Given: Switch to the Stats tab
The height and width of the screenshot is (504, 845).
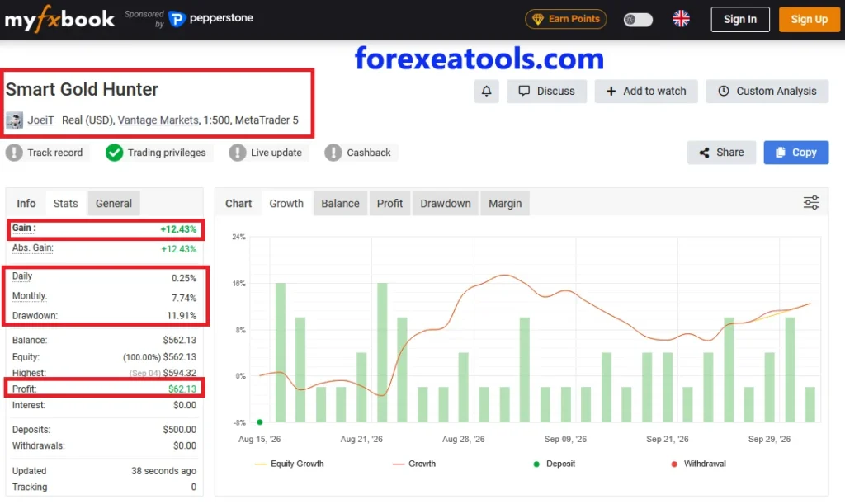Looking at the screenshot, I should (x=66, y=204).
